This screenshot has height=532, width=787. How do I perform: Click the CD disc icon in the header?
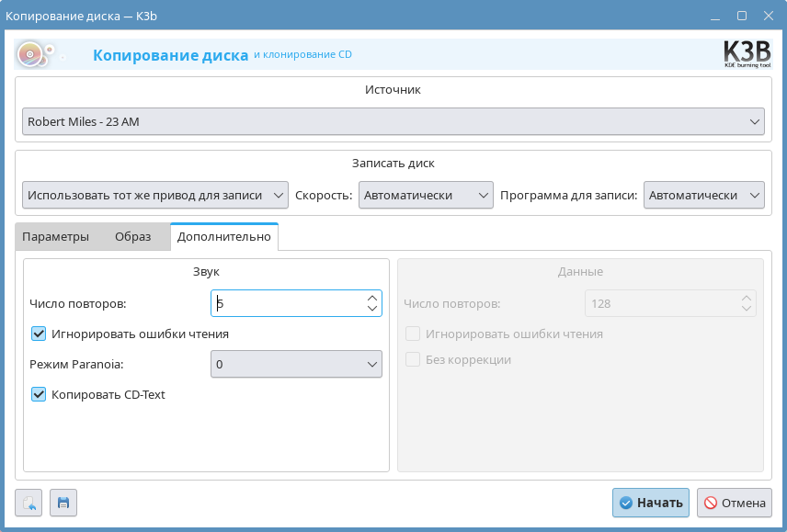31,55
